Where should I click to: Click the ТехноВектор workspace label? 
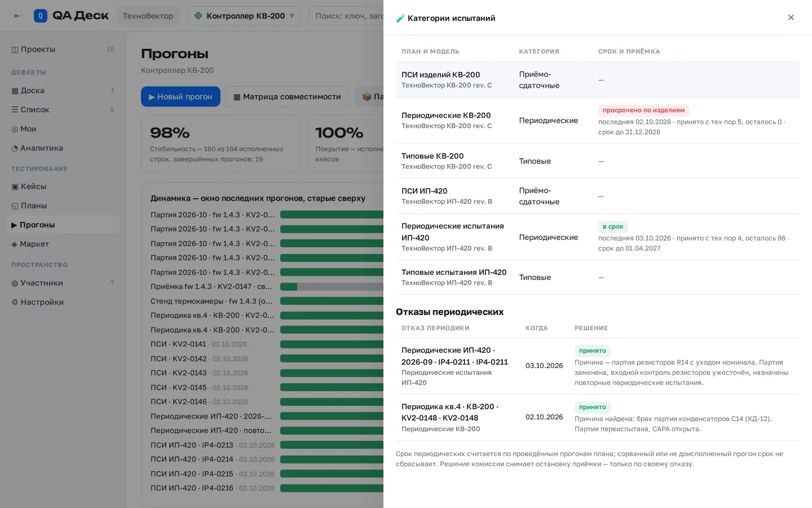[148, 16]
